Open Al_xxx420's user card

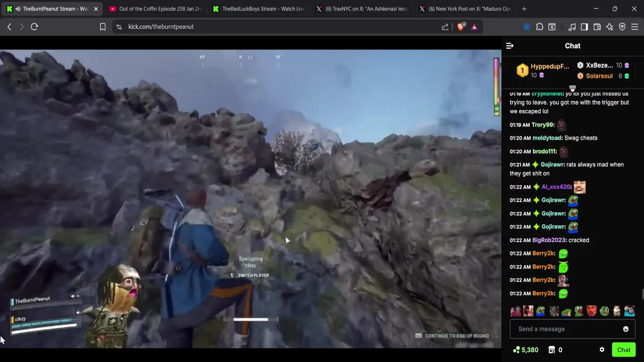pyautogui.click(x=556, y=187)
